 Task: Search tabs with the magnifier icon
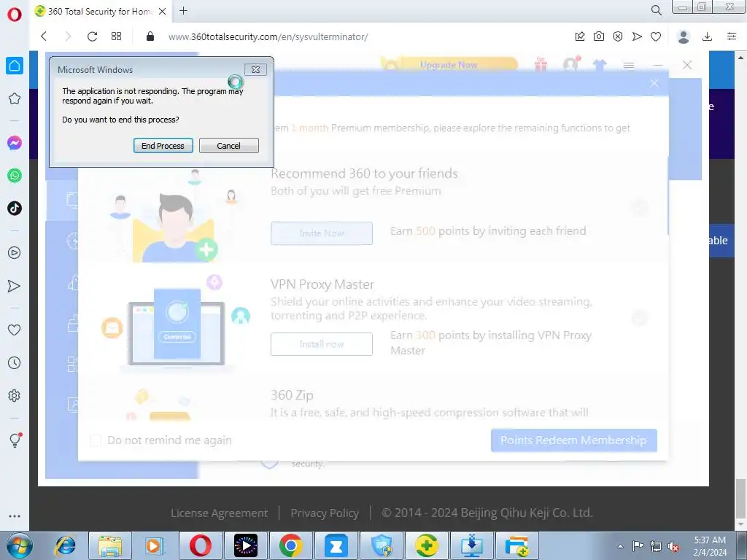tap(656, 10)
